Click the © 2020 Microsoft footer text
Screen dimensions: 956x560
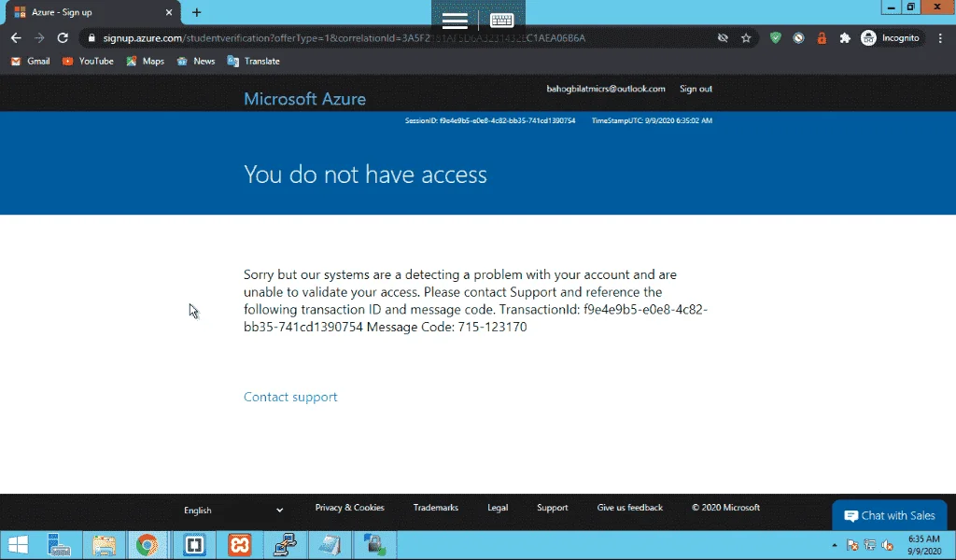tap(725, 508)
